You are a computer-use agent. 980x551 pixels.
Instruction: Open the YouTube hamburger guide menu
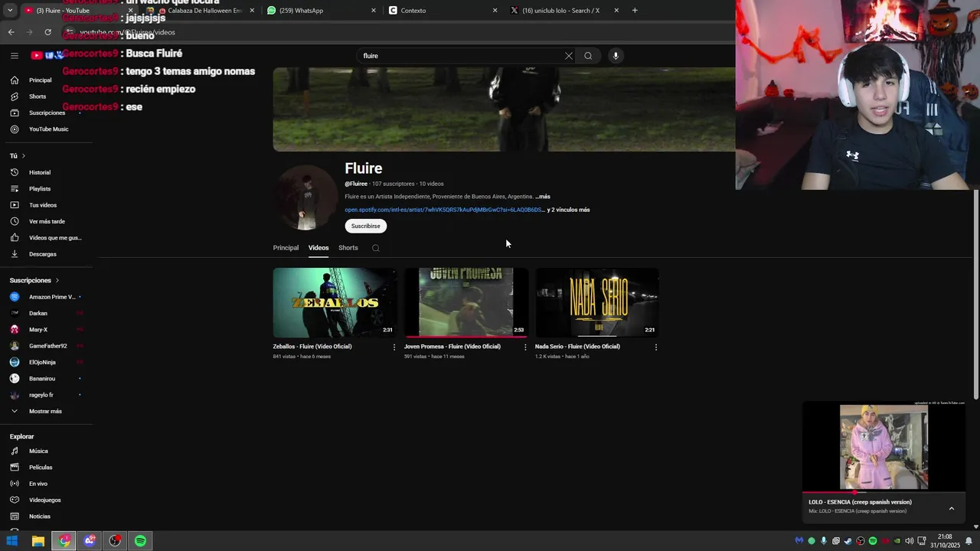click(14, 55)
